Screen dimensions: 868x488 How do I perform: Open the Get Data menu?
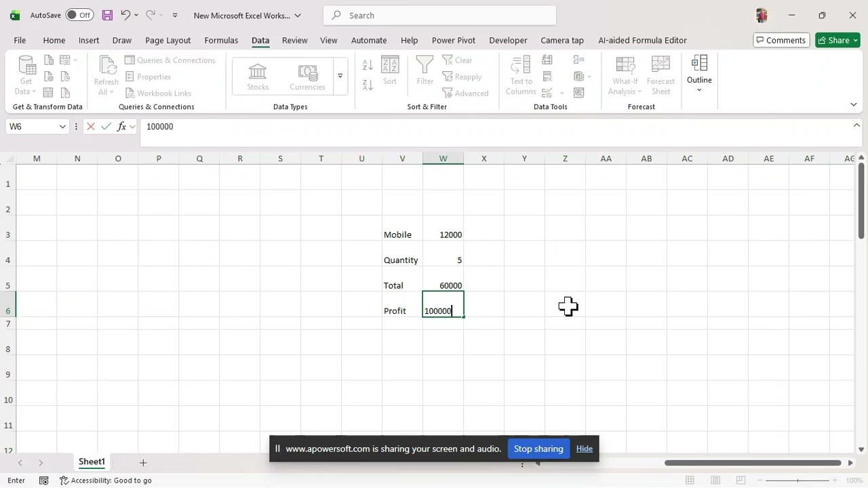pyautogui.click(x=26, y=76)
